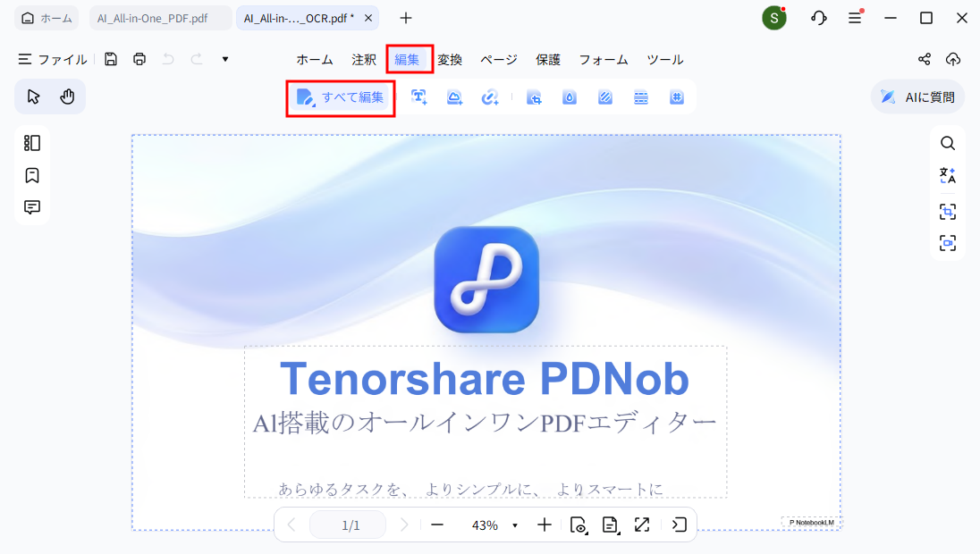Select the Add Link tool icon
980x554 pixels.
[490, 97]
